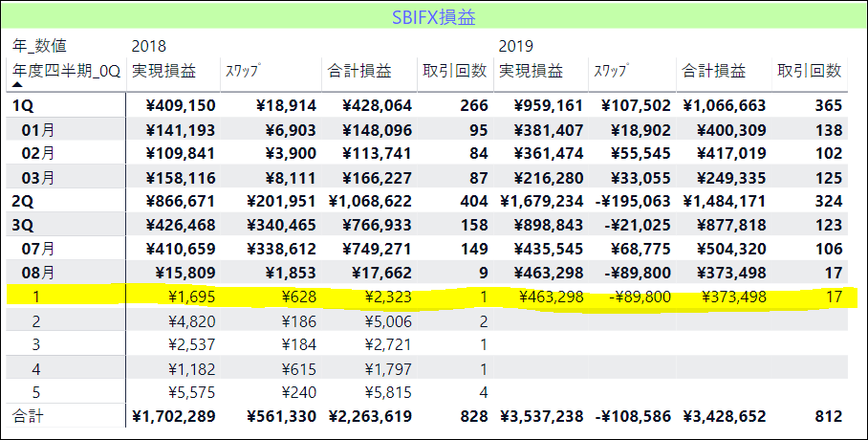868x440 pixels.
Task: Click the 年_数値 label
Action: tap(39, 46)
